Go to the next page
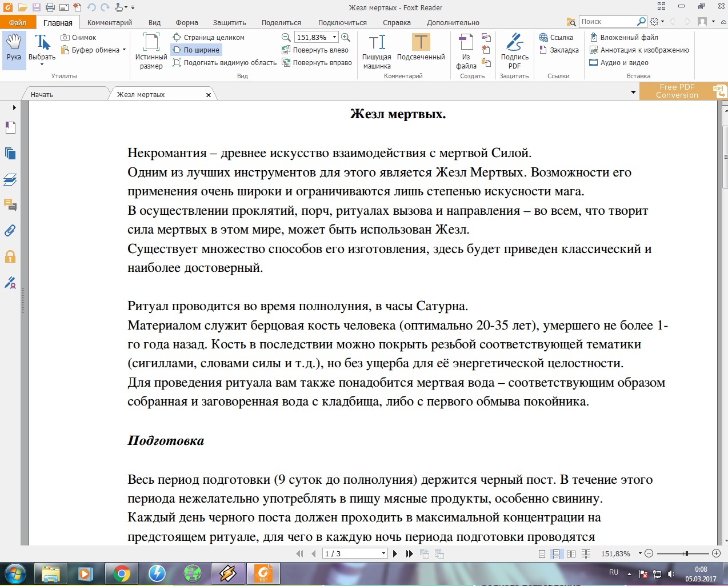The image size is (728, 586). click(395, 553)
